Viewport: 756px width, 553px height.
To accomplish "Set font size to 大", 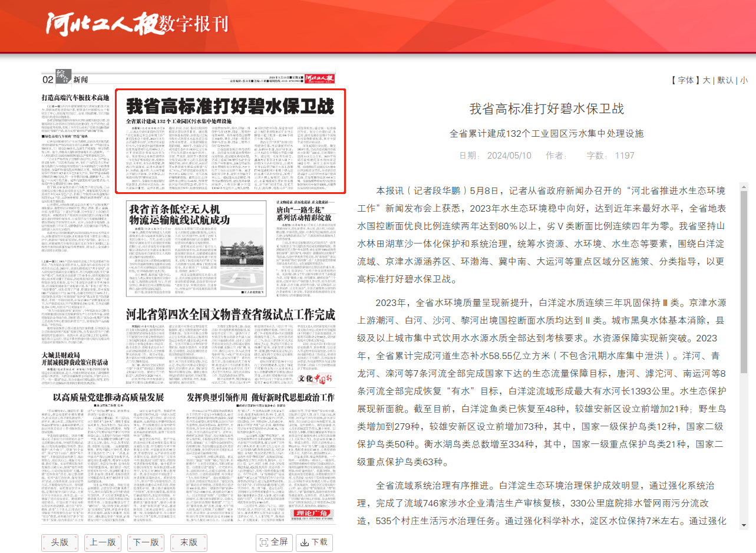I will (706, 80).
